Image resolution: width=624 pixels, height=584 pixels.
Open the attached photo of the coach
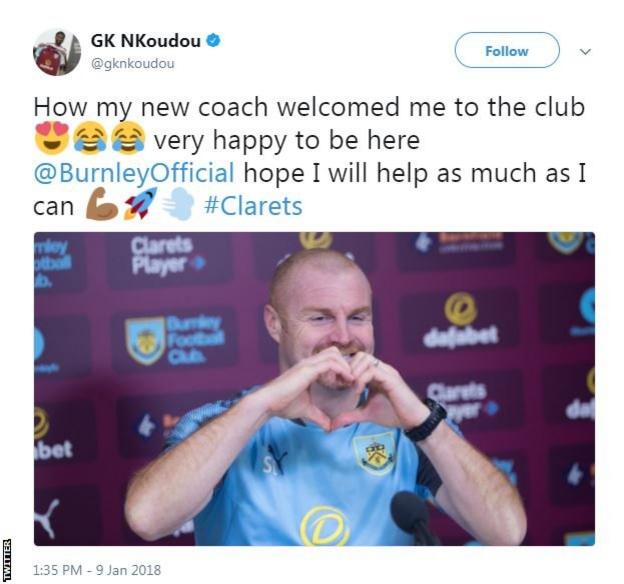[314, 389]
